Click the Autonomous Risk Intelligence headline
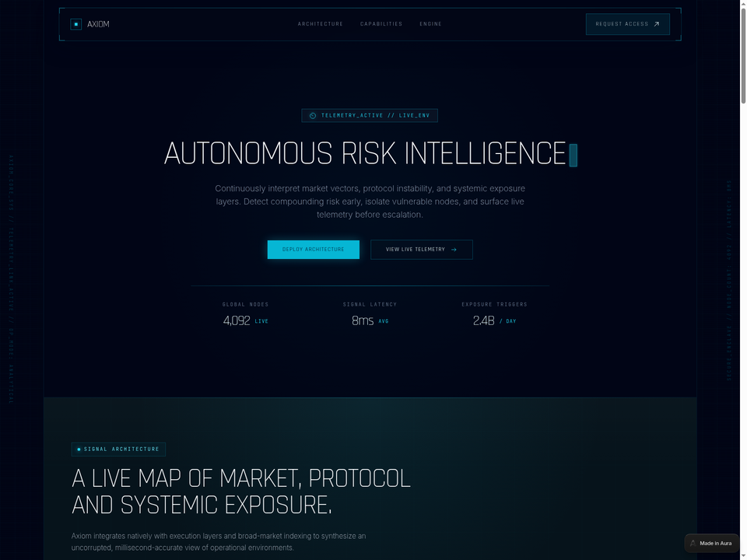 point(365,153)
